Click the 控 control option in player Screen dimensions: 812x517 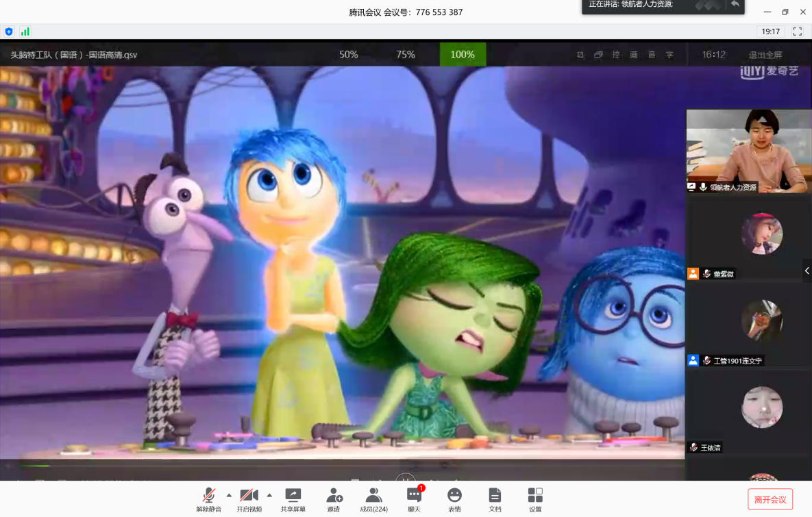(x=616, y=55)
